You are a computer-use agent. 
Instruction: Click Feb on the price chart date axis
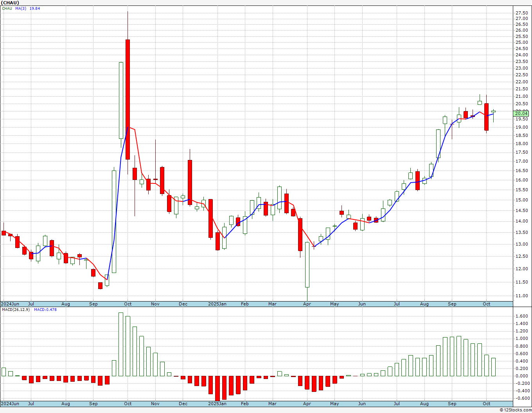(245, 304)
